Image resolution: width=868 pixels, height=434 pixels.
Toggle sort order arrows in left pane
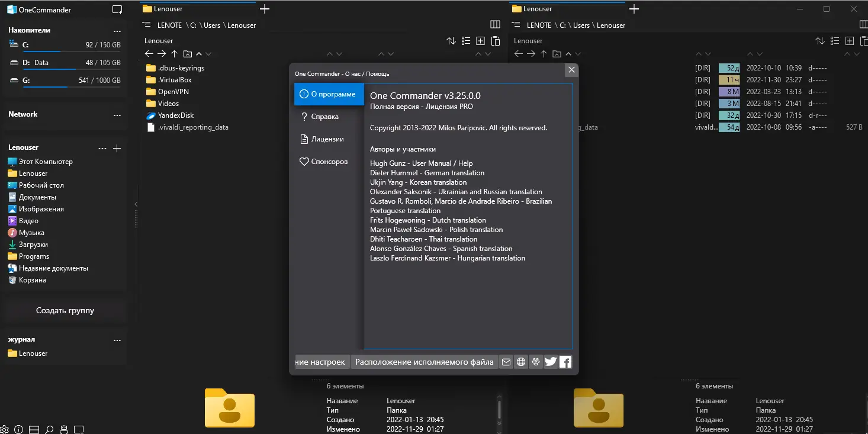[451, 41]
